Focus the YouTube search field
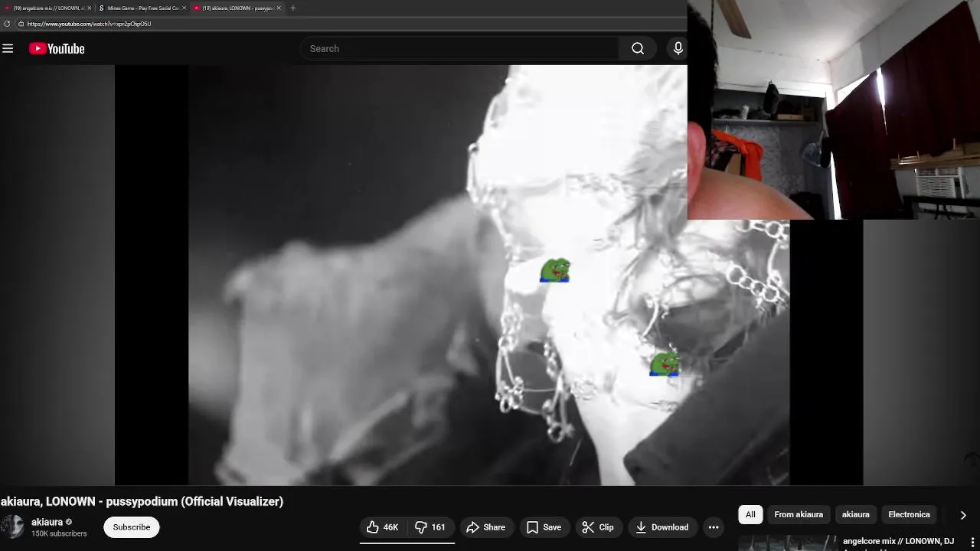This screenshot has height=551, width=980. pos(459,48)
